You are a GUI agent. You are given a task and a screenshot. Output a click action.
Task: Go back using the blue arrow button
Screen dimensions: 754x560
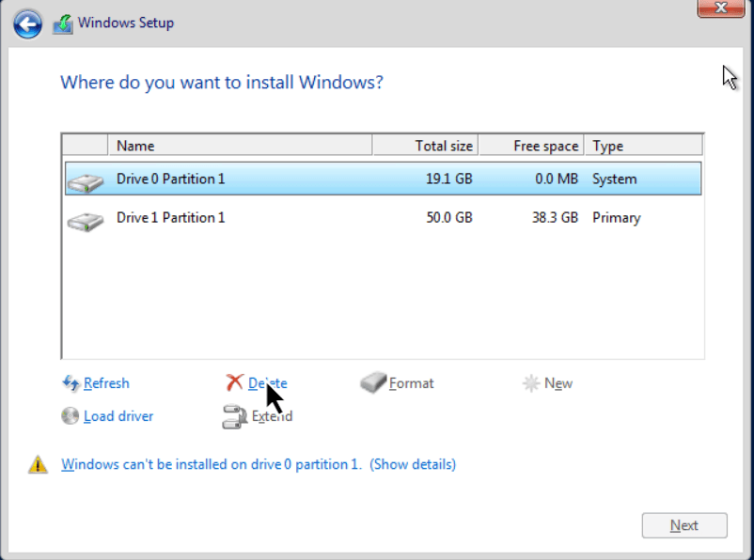click(27, 24)
